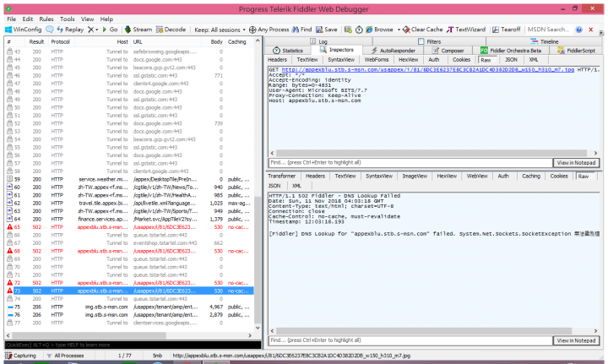Open the Help menu
Image resolution: width=608 pixels, height=364 pixels.
coord(106,19)
